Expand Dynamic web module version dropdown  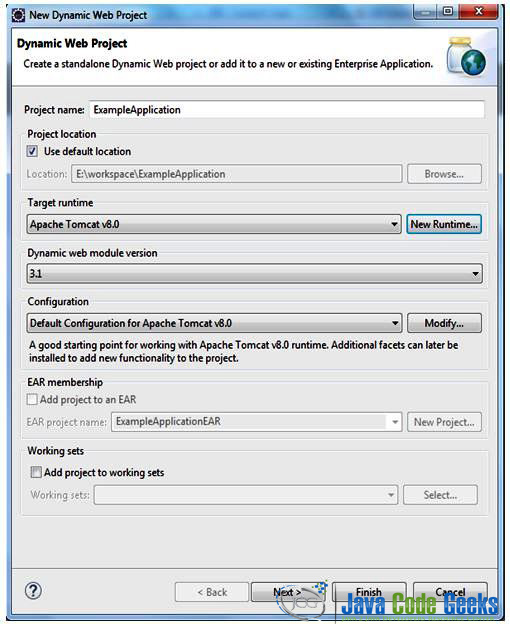[255, 273]
